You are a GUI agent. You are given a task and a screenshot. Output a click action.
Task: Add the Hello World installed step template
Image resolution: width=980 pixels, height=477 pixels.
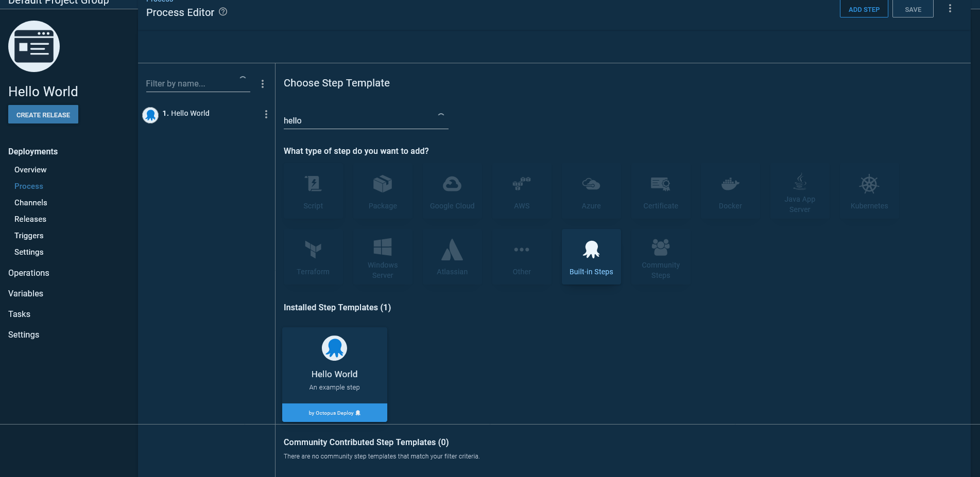[335, 374]
